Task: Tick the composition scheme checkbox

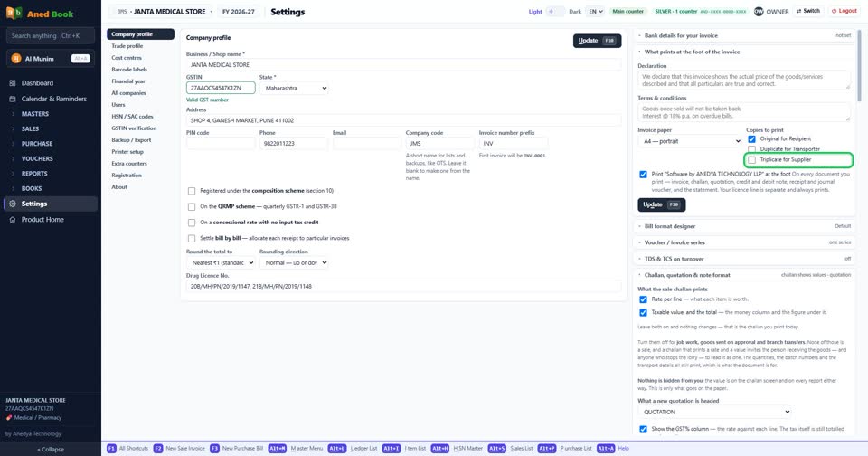Action: tap(192, 191)
